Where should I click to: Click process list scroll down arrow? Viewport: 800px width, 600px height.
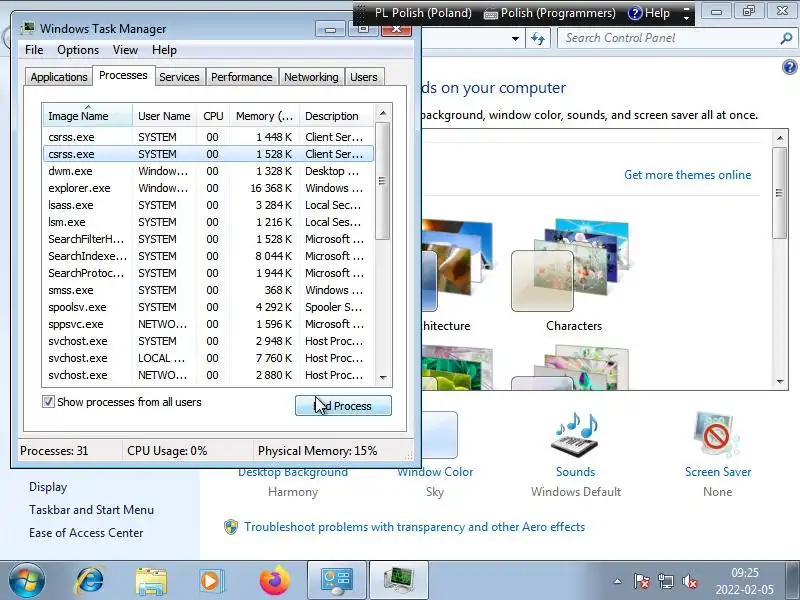(x=383, y=378)
